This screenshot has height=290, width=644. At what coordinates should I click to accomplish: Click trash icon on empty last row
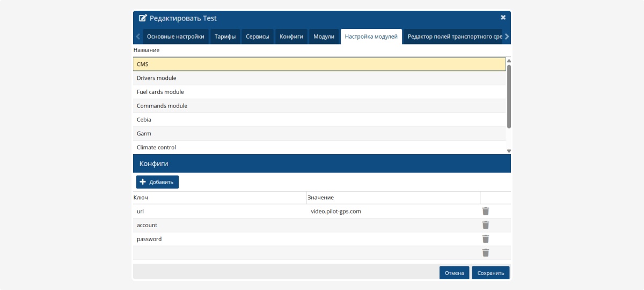click(x=486, y=253)
